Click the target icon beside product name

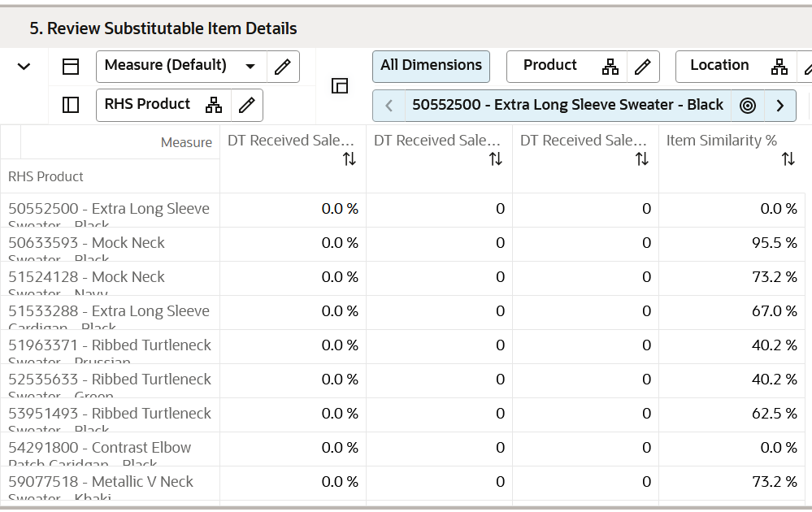[747, 106]
